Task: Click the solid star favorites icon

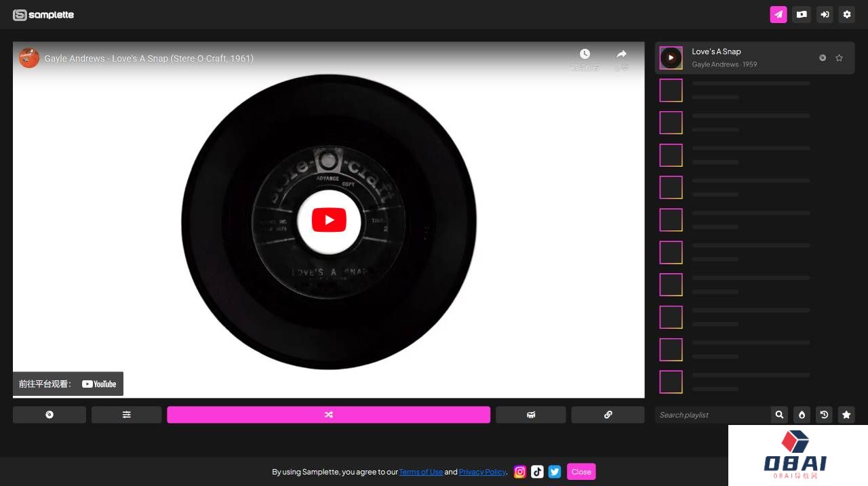Action: [x=846, y=415]
